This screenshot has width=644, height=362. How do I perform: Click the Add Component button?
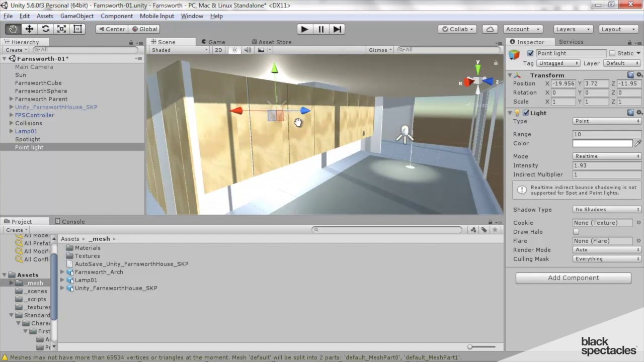[x=574, y=278]
